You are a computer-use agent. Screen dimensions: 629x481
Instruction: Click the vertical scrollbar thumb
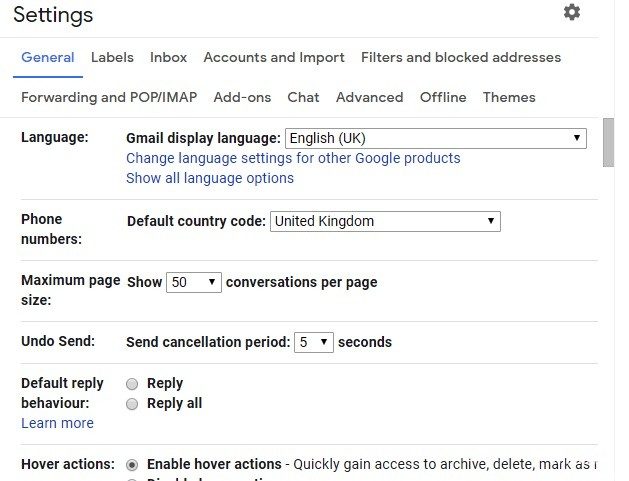pyautogui.click(x=608, y=142)
